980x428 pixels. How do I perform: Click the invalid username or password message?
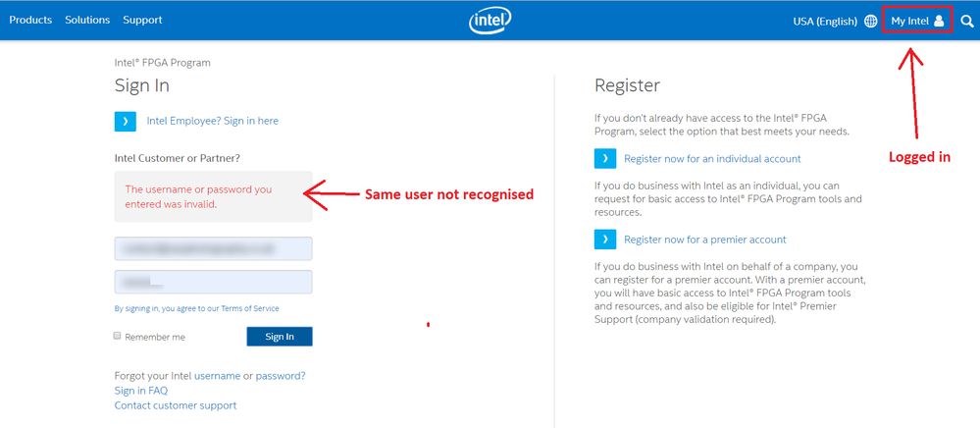(x=199, y=196)
